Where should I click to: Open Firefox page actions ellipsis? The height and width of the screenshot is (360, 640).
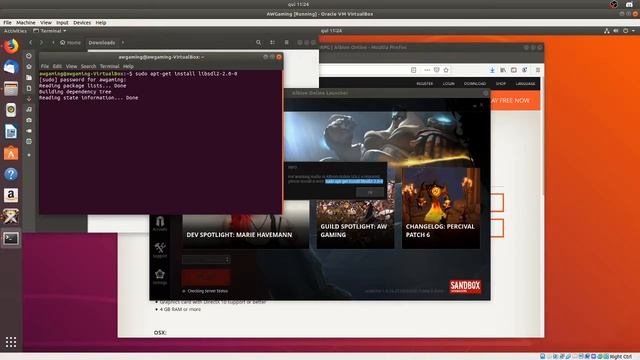click(x=427, y=70)
